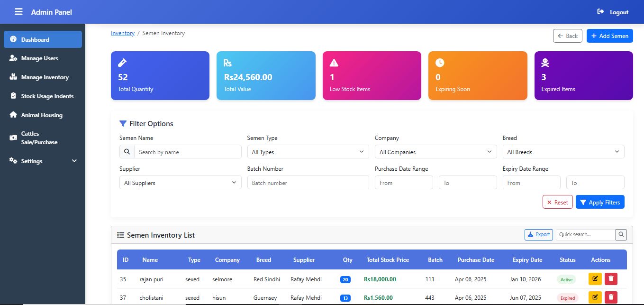Delete the cholistani semen entry
This screenshot has height=305, width=644.
tap(611, 298)
